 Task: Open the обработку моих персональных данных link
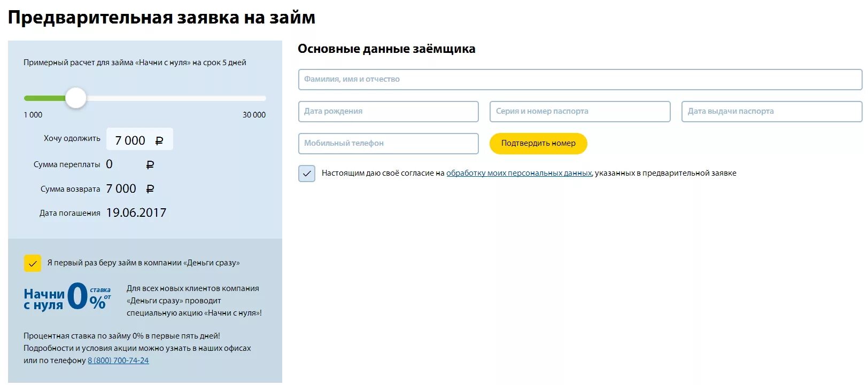[519, 173]
